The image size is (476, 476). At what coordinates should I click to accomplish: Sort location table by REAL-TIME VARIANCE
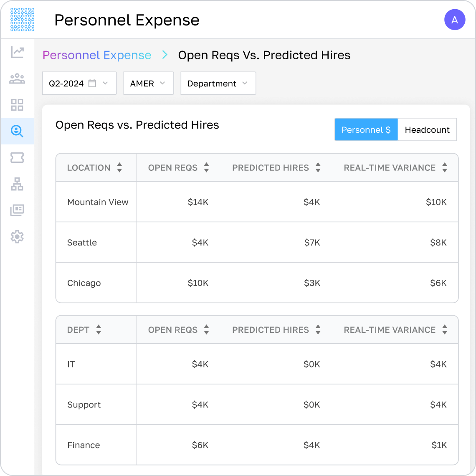pos(395,167)
